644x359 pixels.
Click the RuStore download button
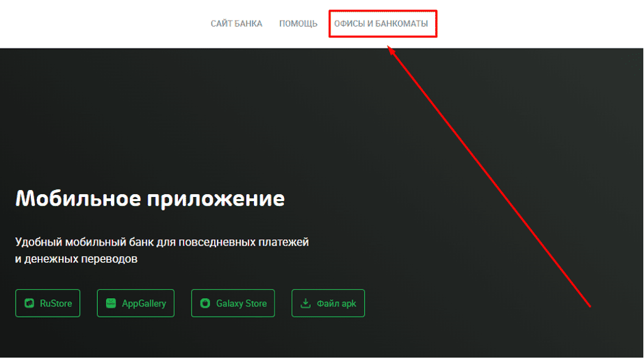48,303
